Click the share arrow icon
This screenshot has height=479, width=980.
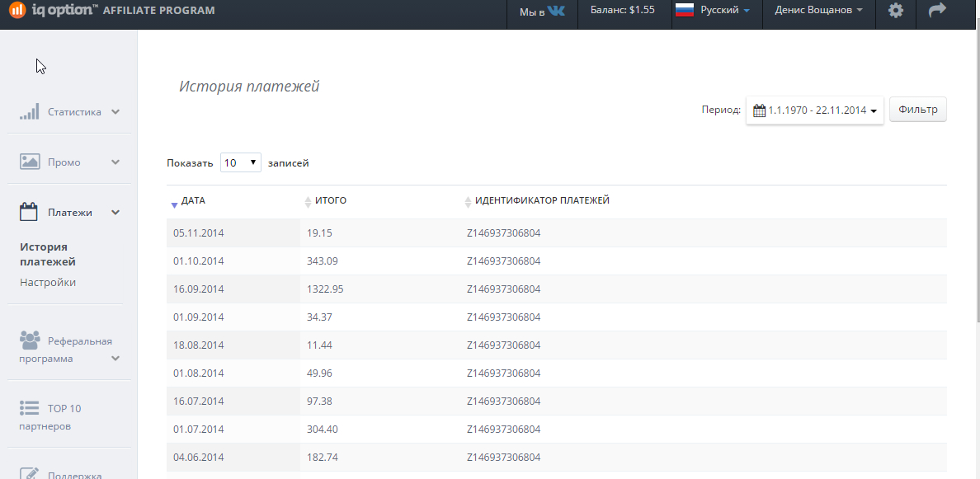[x=937, y=12]
